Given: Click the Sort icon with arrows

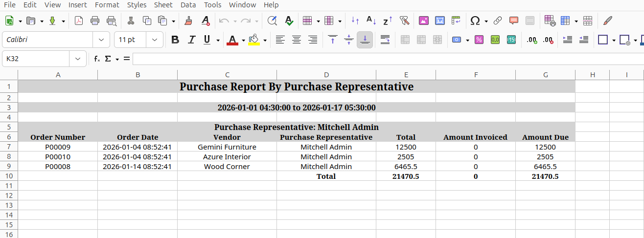Looking at the screenshot, I should (x=355, y=21).
